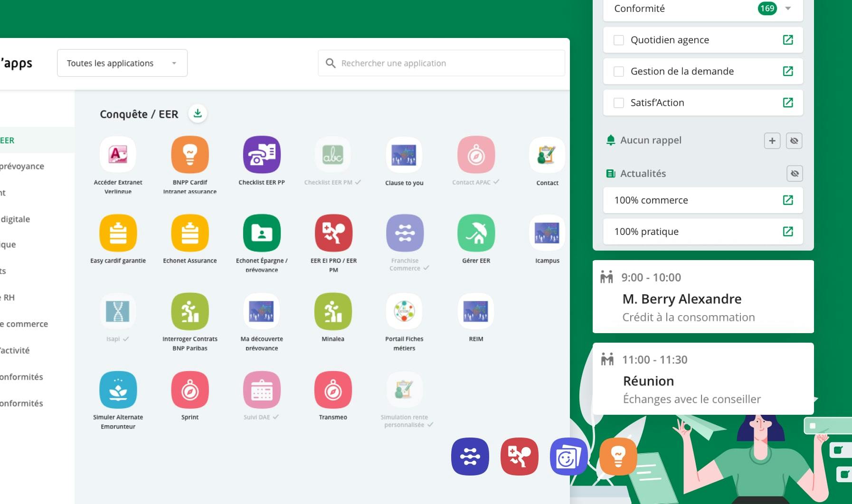Open Toutes les applications dropdown
Screen dimensions: 852x504
[x=122, y=63]
